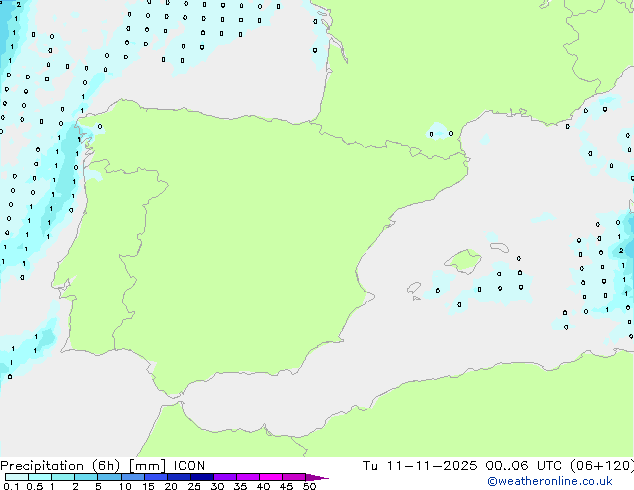Click the 15–20 mm legend color box

coord(156,477)
